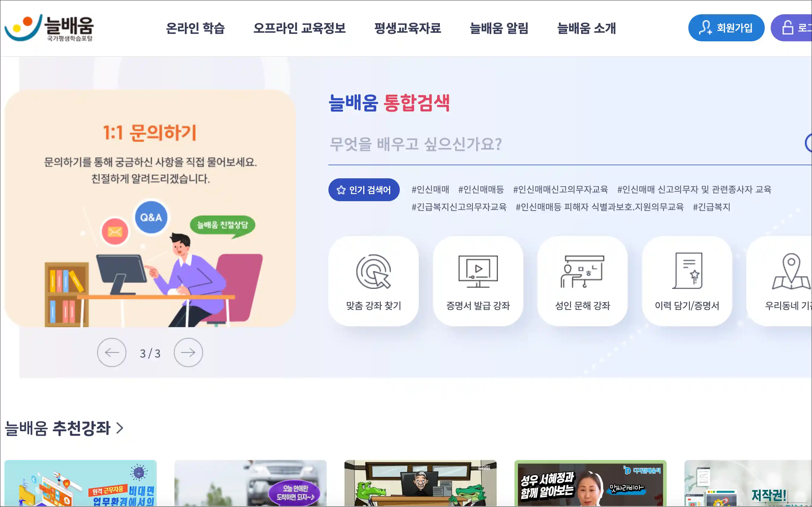Open the 1:1 문의하기 banner
The width and height of the screenshot is (812, 507).
point(150,208)
